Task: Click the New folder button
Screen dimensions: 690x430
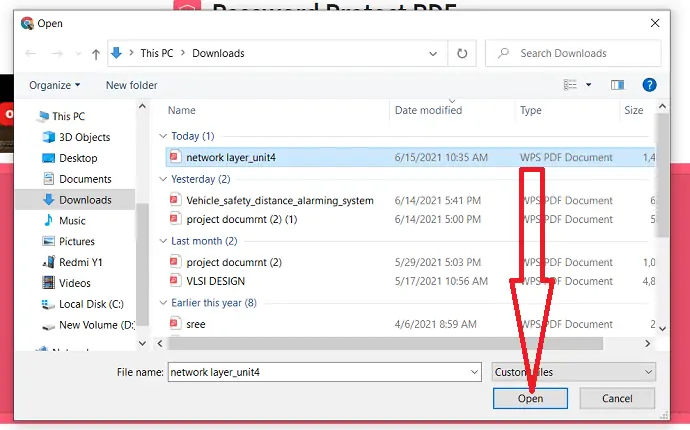Action: click(132, 85)
